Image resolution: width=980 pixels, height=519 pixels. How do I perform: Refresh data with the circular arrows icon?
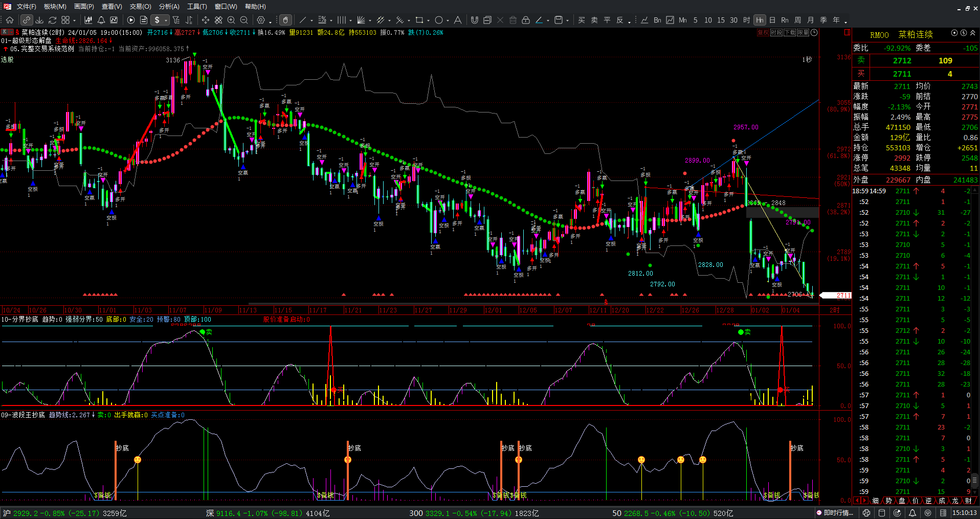[x=52, y=20]
